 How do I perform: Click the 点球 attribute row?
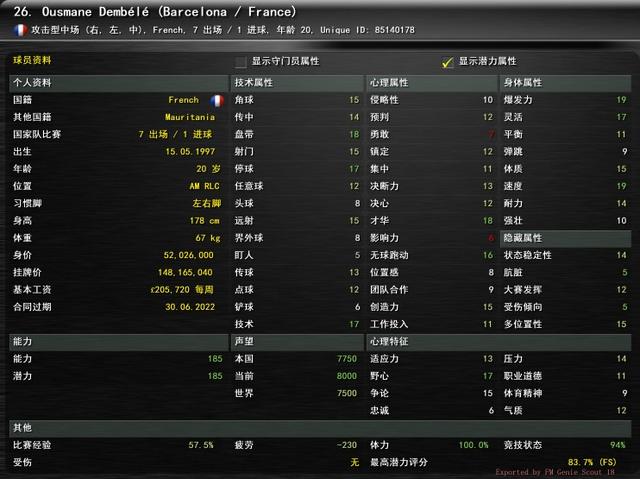[x=297, y=290]
